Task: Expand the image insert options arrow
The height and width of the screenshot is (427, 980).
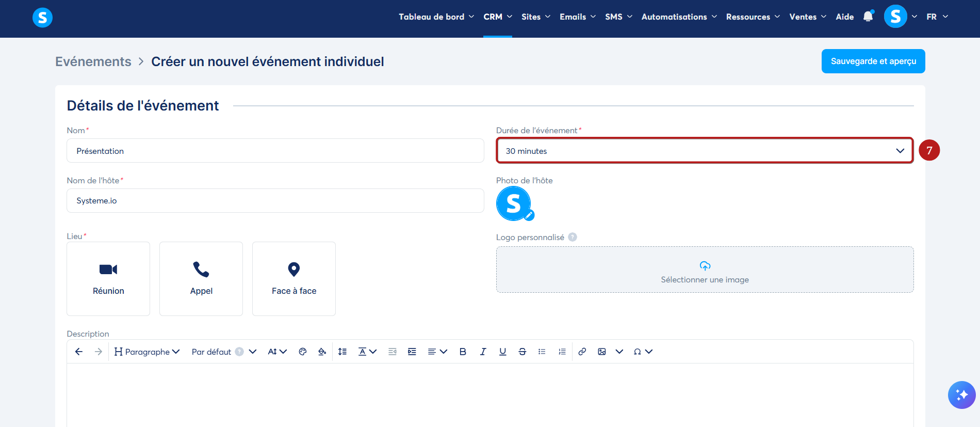Action: point(619,352)
